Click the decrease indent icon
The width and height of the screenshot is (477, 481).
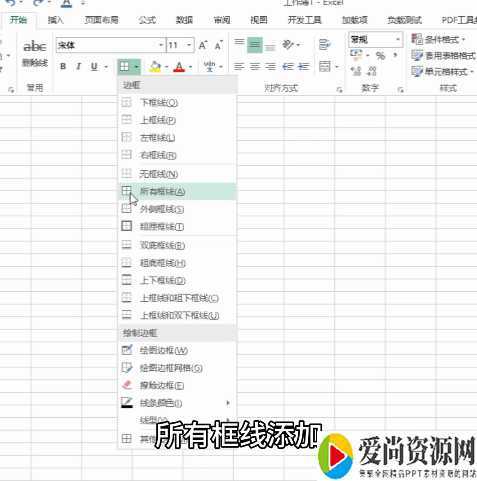pos(288,67)
